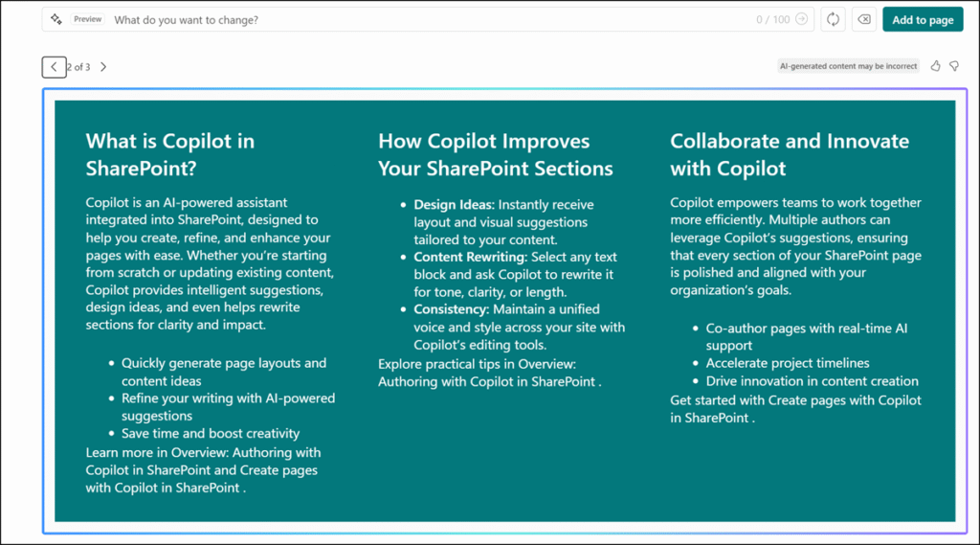The width and height of the screenshot is (980, 545).
Task: Click the Copilot sparkle icon
Action: 56,19
